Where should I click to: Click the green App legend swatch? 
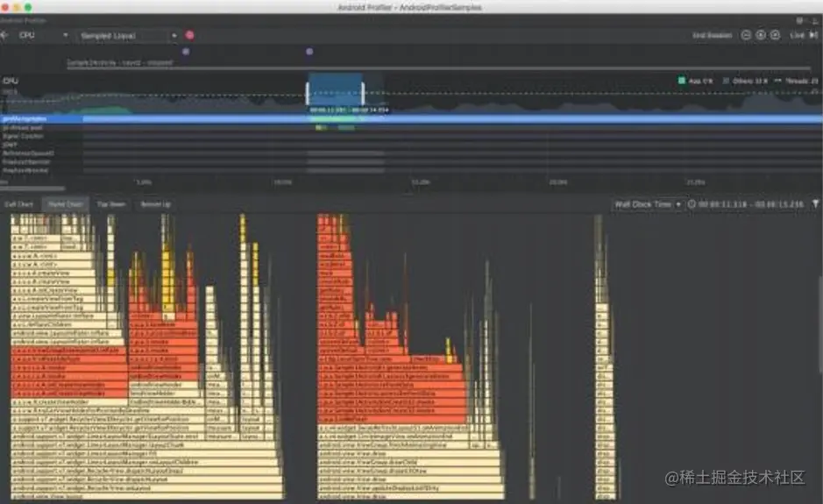(x=681, y=81)
